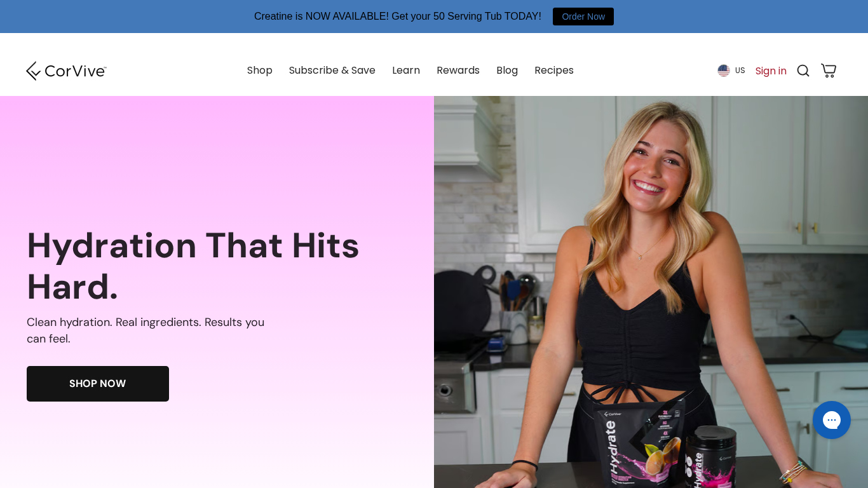Viewport: 868px width, 488px height.
Task: Click the Hydration That Hits Hard heading
Action: point(193,266)
